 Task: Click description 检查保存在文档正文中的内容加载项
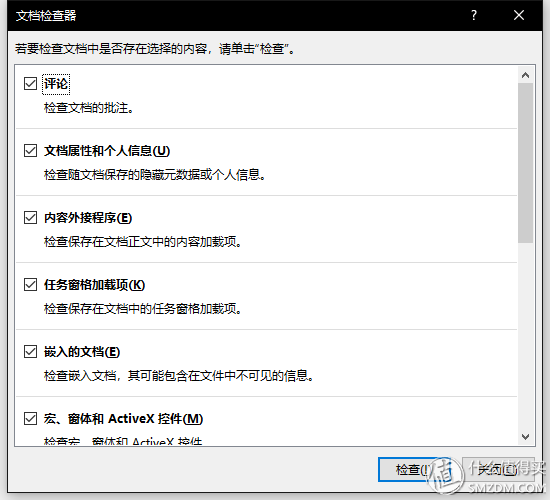[143, 242]
